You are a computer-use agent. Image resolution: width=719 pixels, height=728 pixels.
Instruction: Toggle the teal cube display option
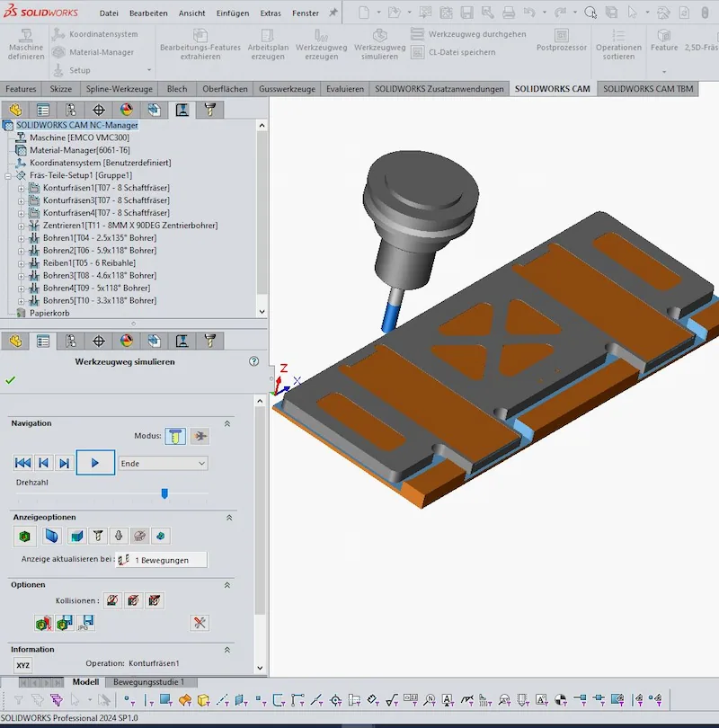tap(76, 537)
